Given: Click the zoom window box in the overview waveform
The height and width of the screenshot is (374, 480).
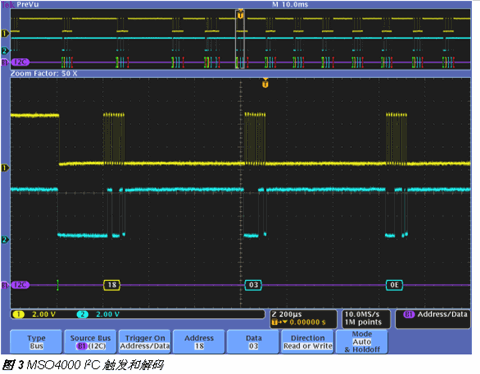Looking at the screenshot, I should coord(240,39).
